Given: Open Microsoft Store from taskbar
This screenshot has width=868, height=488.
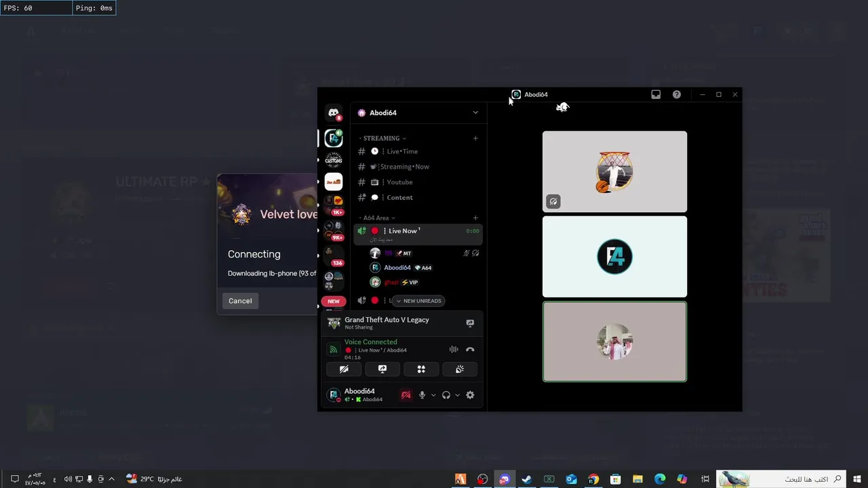Looking at the screenshot, I should pyautogui.click(x=615, y=479).
